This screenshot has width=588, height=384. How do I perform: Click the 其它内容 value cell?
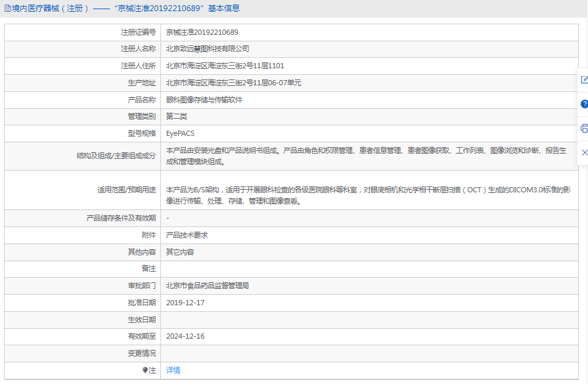click(x=180, y=252)
